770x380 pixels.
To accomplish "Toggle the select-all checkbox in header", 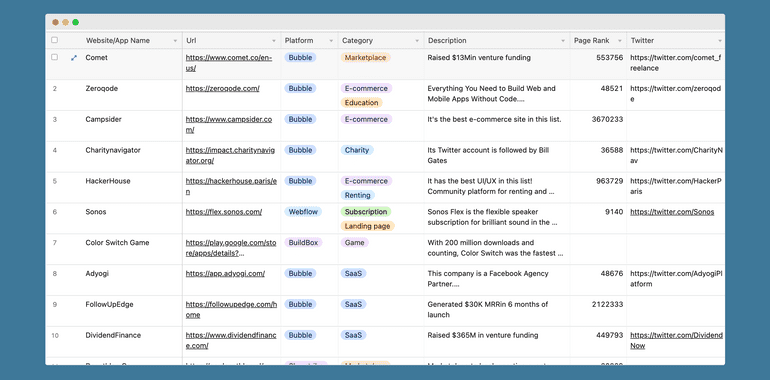I will tap(55, 40).
